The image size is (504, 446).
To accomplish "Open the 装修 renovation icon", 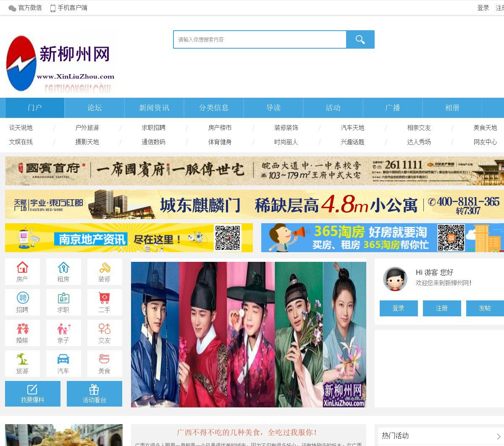I will coord(105,272).
